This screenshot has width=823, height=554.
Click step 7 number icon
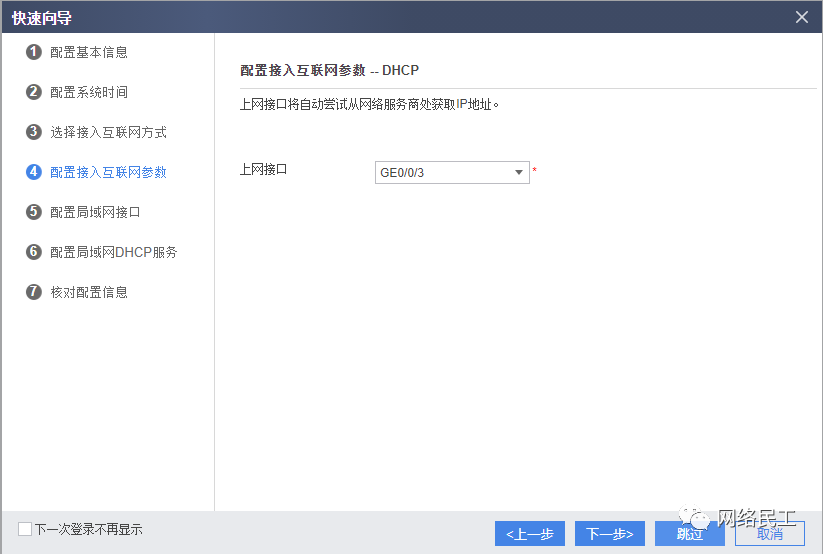[34, 291]
